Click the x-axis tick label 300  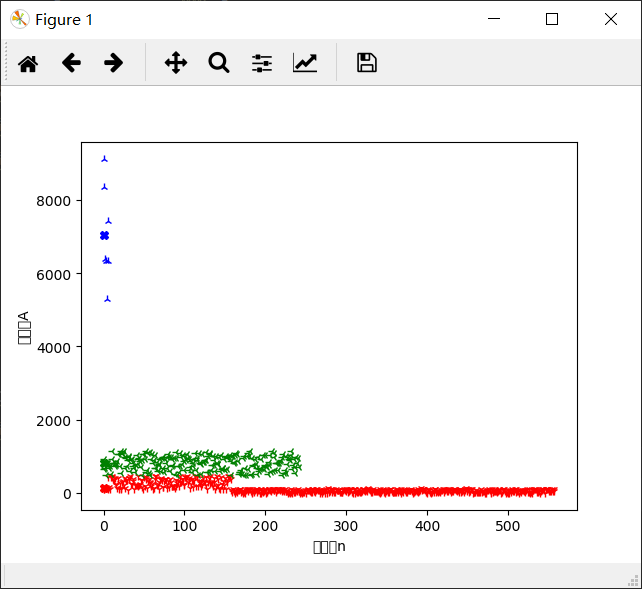pyautogui.click(x=346, y=526)
